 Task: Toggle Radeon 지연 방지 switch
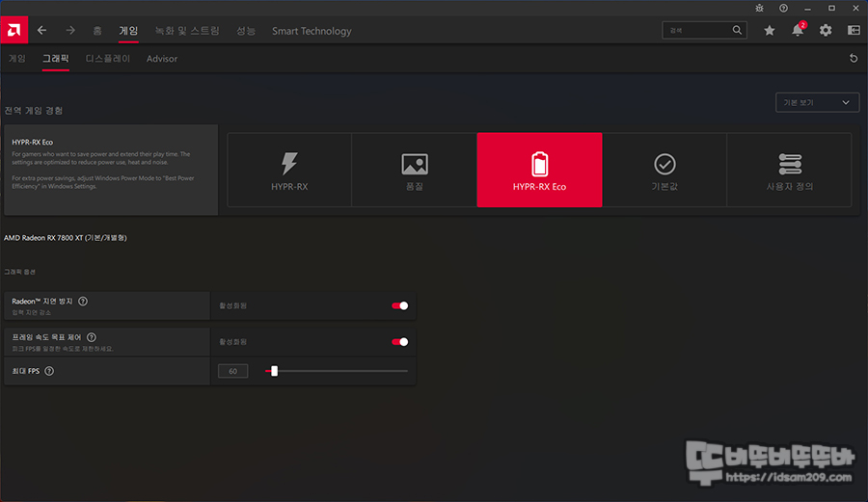(x=399, y=305)
